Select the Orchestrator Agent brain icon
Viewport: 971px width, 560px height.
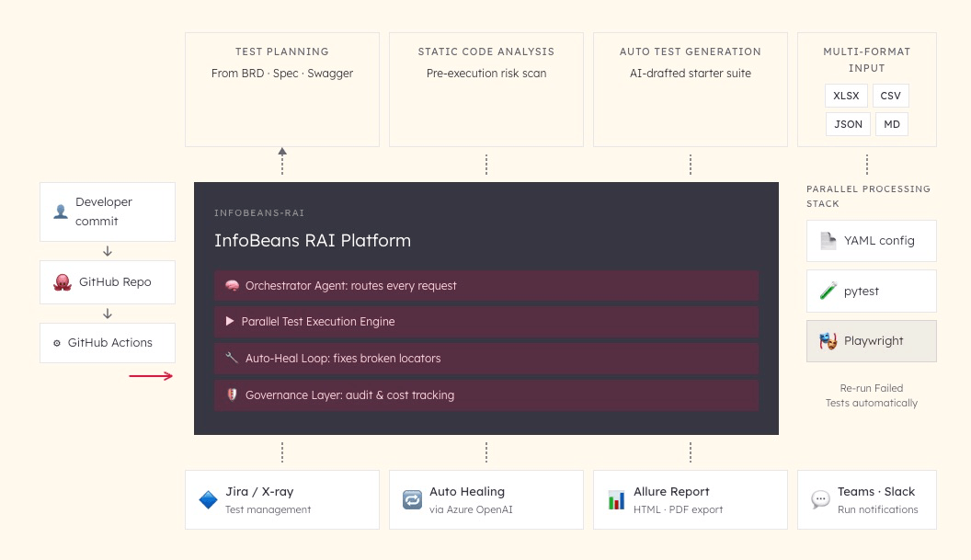click(233, 286)
